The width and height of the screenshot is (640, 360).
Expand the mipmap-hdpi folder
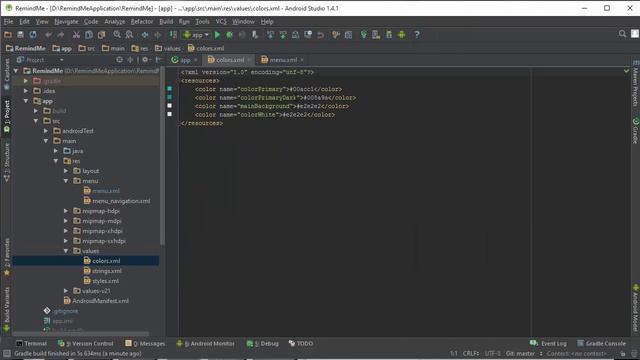click(66, 211)
